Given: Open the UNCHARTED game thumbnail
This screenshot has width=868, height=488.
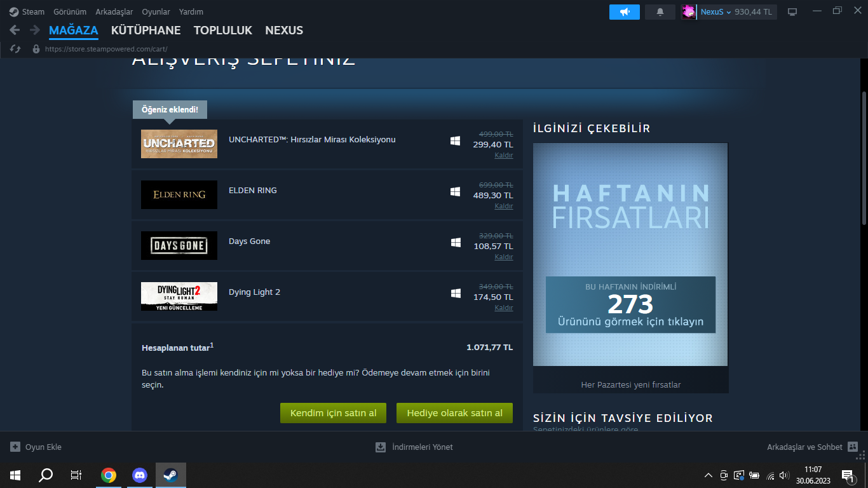Looking at the screenshot, I should (179, 144).
